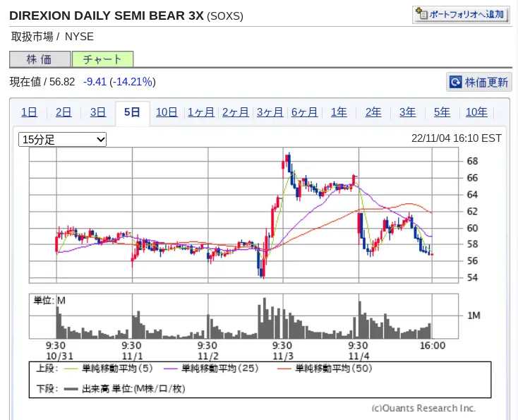The height and width of the screenshot is (420, 518).
Task: Click the 1M volume axis label
Action: point(474,316)
